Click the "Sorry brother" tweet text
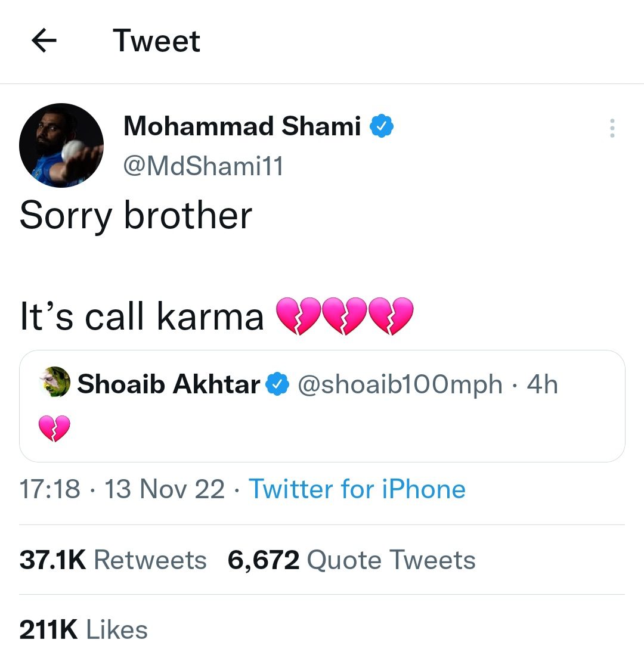This screenshot has width=644, height=652. click(136, 215)
